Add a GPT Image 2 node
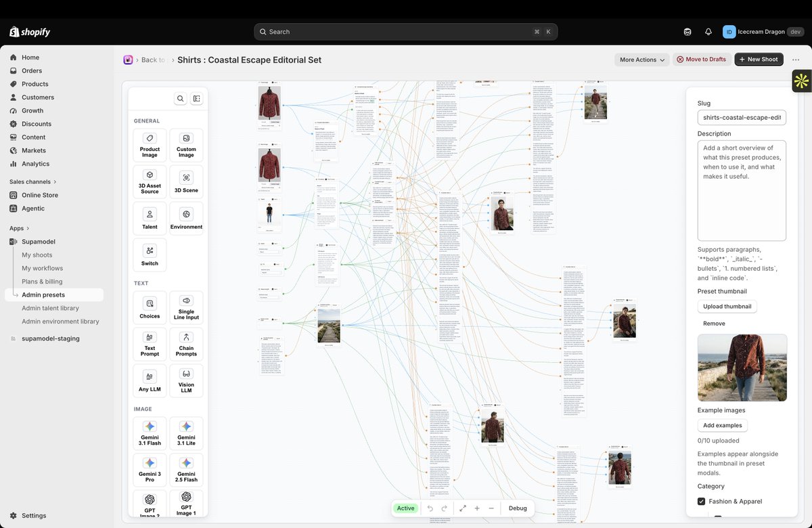The width and height of the screenshot is (812, 528). 150,504
